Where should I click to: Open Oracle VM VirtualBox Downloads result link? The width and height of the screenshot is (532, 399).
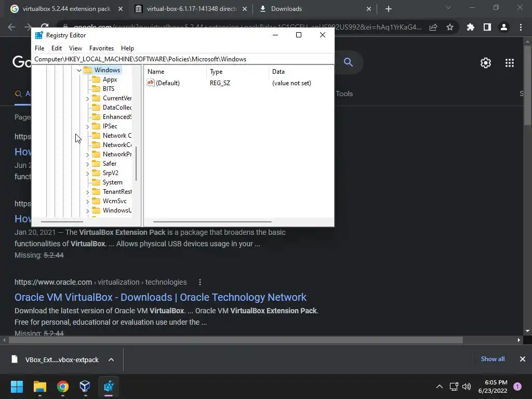coord(160,297)
